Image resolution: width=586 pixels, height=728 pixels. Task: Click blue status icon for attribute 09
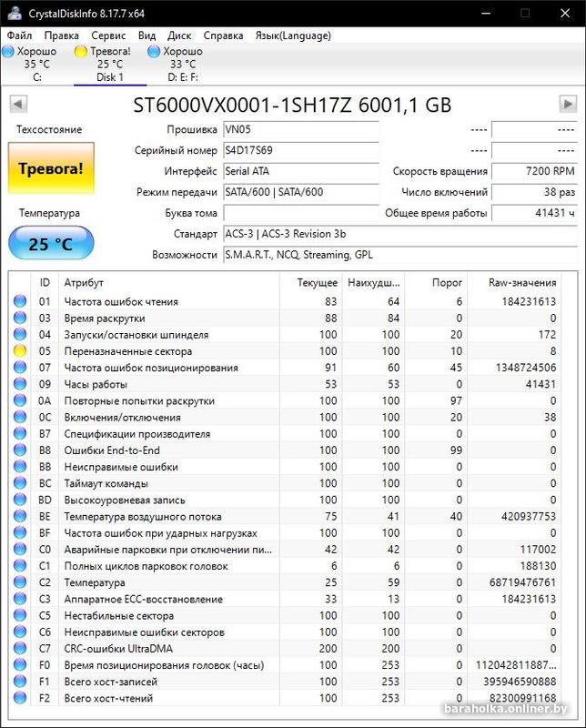(x=20, y=384)
